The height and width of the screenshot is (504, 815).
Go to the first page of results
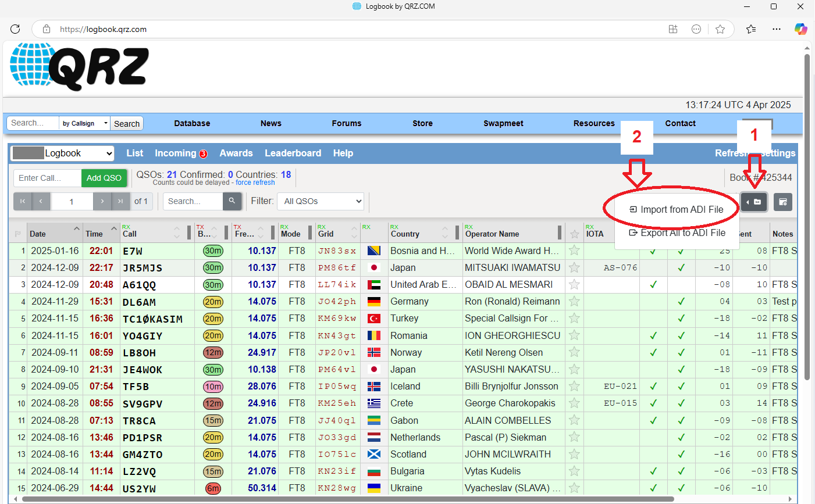[23, 201]
